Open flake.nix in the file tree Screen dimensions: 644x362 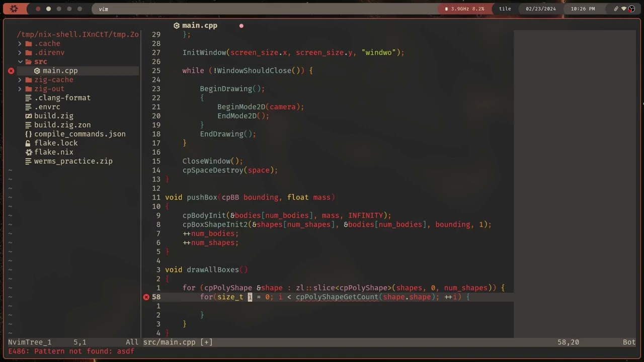pyautogui.click(x=54, y=152)
